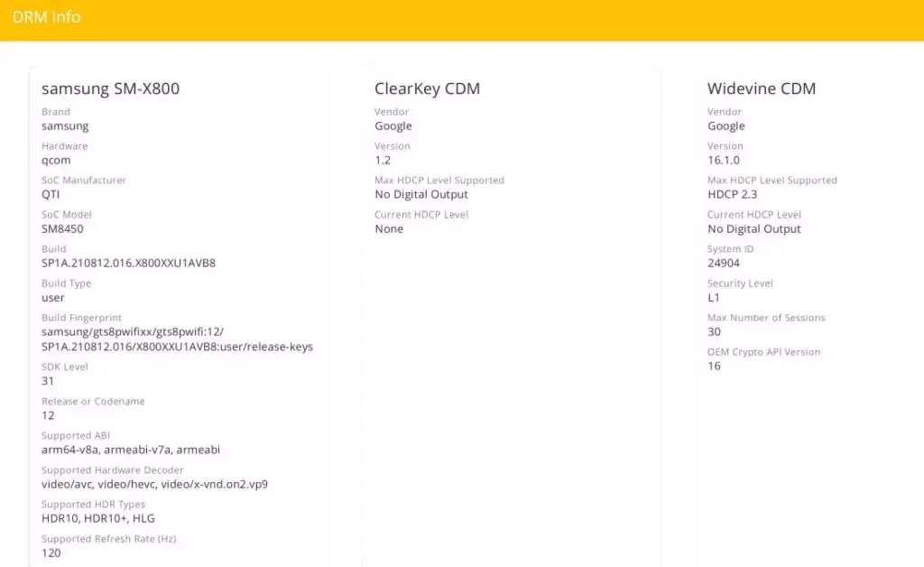Click the Widevine Version value 16.1.0
Image resolution: width=924 pixels, height=567 pixels.
click(723, 161)
